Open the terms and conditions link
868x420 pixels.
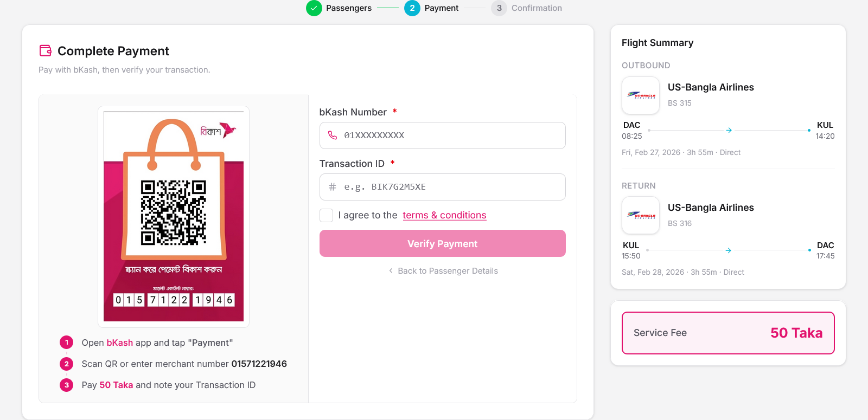pos(444,215)
